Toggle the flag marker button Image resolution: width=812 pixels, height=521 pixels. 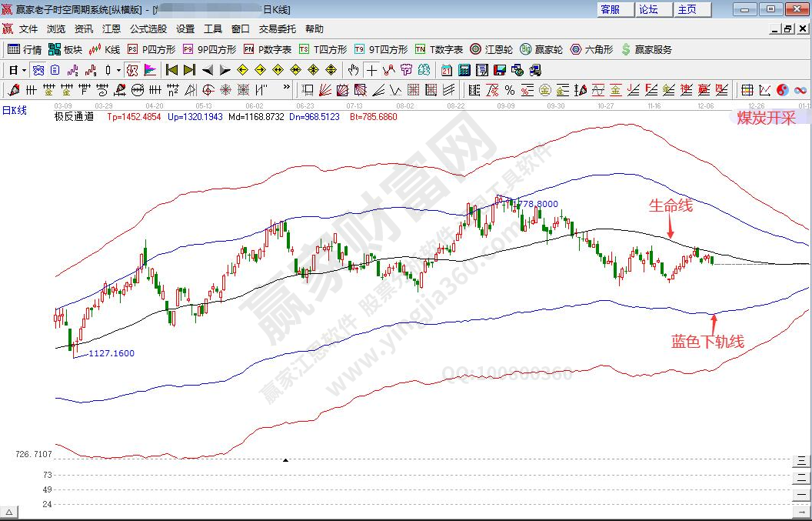pyautogui.click(x=150, y=70)
